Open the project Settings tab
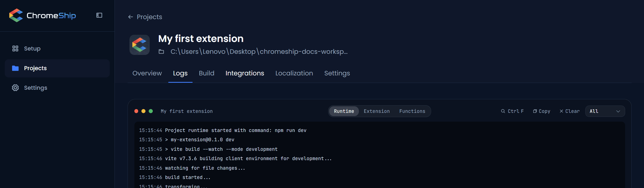The width and height of the screenshot is (644, 188). click(x=337, y=73)
